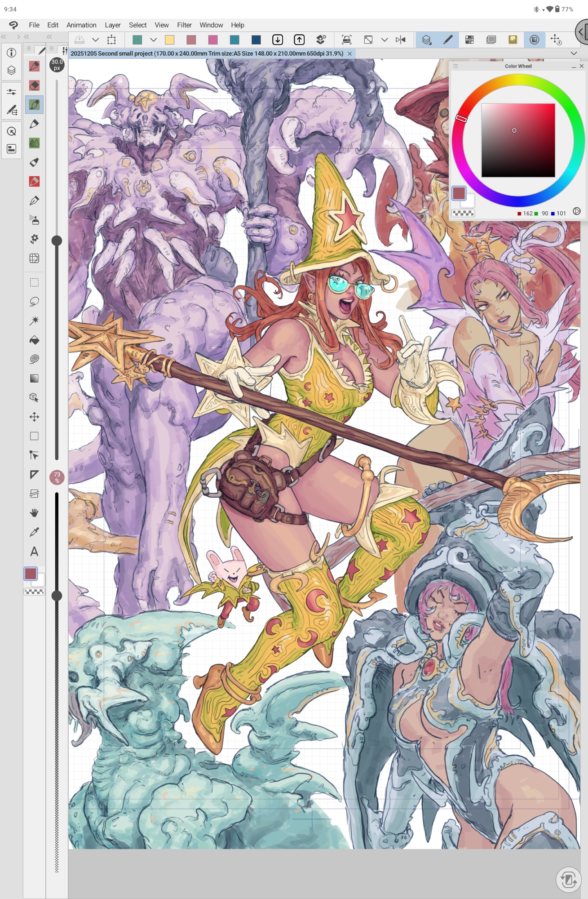
Task: Select the Magic Wand auto-select tool
Action: click(x=34, y=320)
